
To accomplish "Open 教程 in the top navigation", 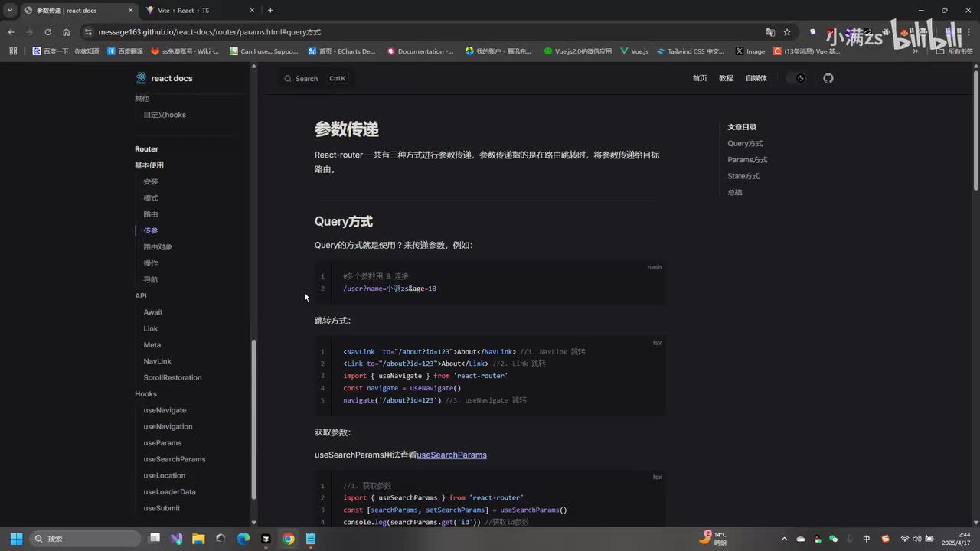I will 726,78.
